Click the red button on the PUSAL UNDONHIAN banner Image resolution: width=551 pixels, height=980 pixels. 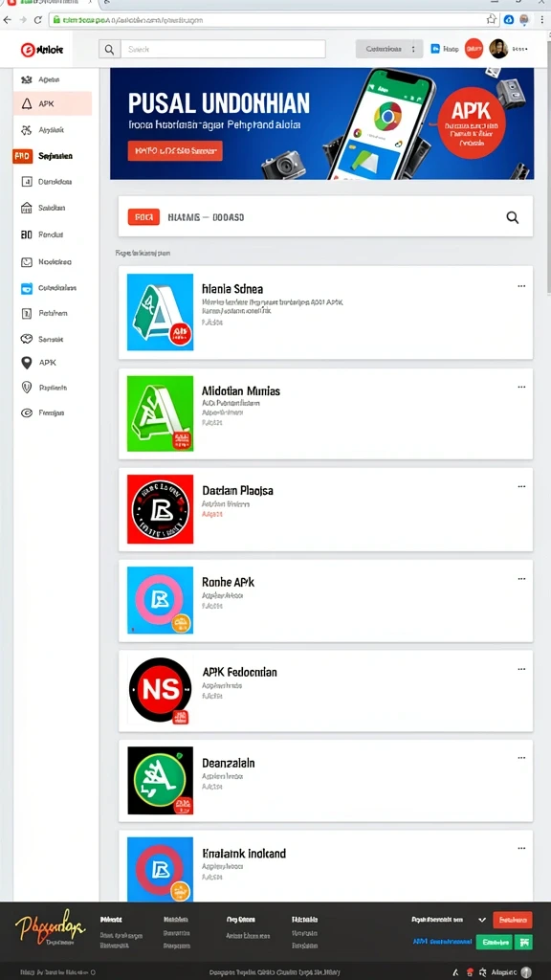point(175,150)
